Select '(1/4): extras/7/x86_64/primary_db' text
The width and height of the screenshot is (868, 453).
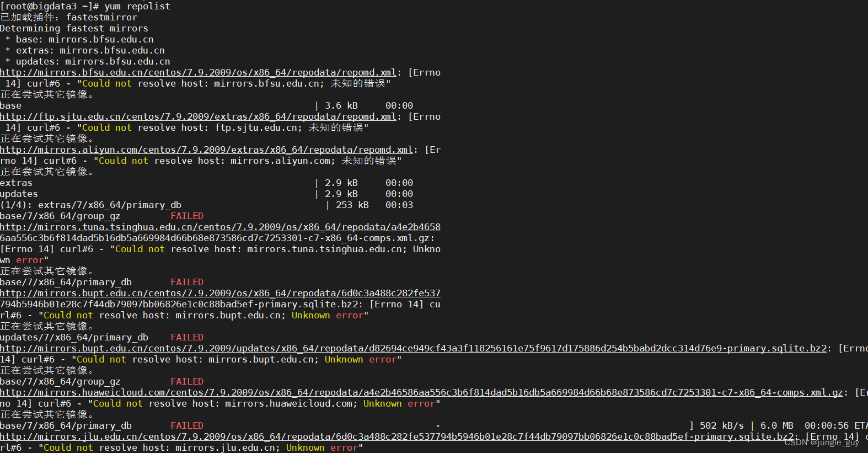pos(90,205)
